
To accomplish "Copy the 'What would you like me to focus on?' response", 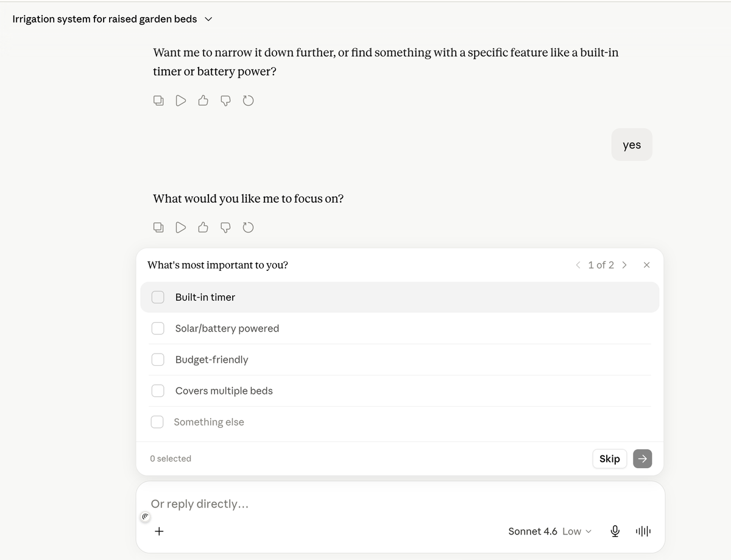I will 158,228.
